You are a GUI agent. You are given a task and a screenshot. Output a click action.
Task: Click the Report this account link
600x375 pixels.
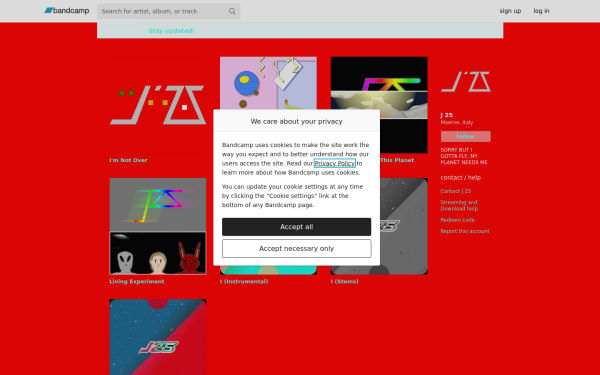(465, 231)
